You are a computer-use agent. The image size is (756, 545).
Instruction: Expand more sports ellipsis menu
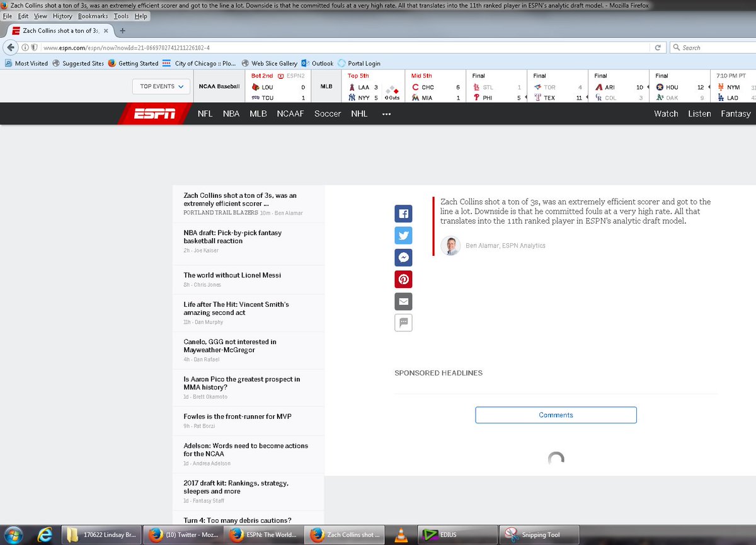[386, 114]
